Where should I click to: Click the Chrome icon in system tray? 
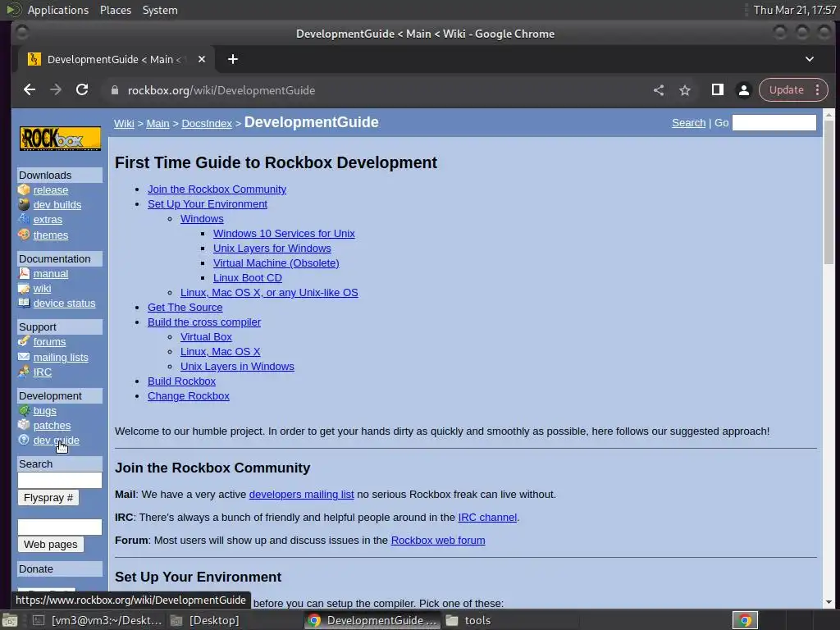(745, 620)
